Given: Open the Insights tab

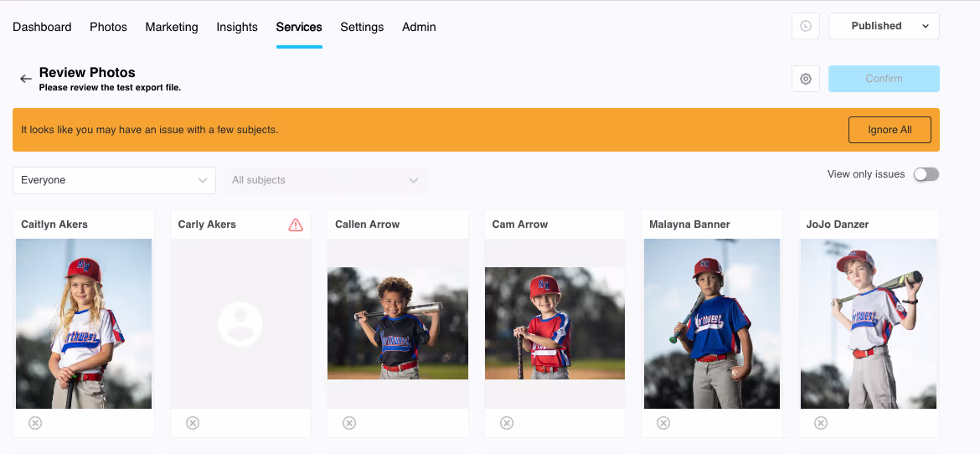Looking at the screenshot, I should (237, 27).
